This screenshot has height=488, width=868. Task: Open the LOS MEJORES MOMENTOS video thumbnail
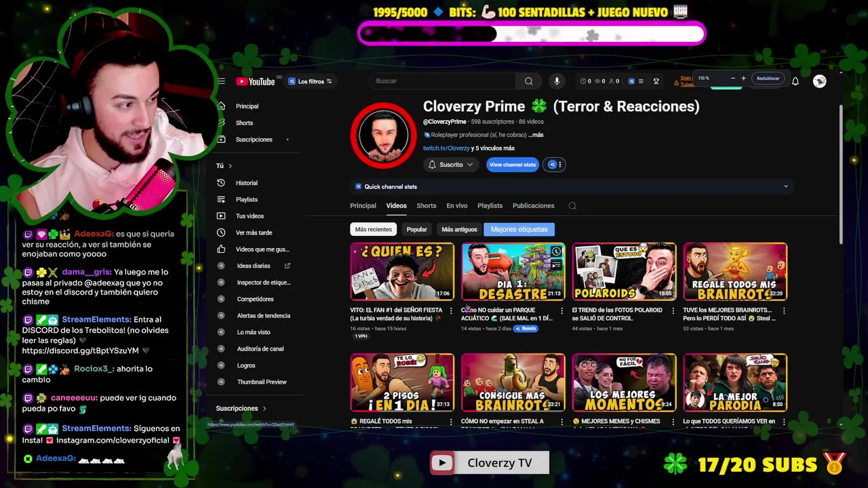click(x=624, y=382)
